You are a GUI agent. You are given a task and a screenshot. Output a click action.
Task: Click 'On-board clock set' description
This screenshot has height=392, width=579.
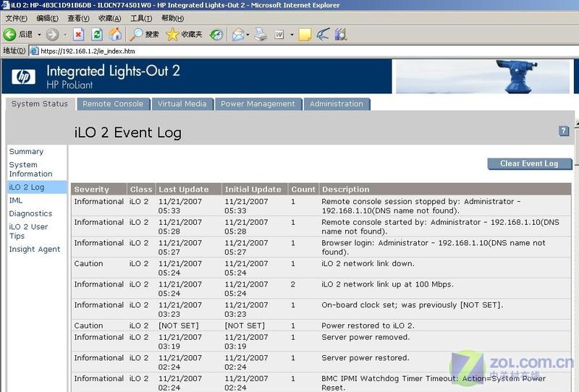[412, 305]
